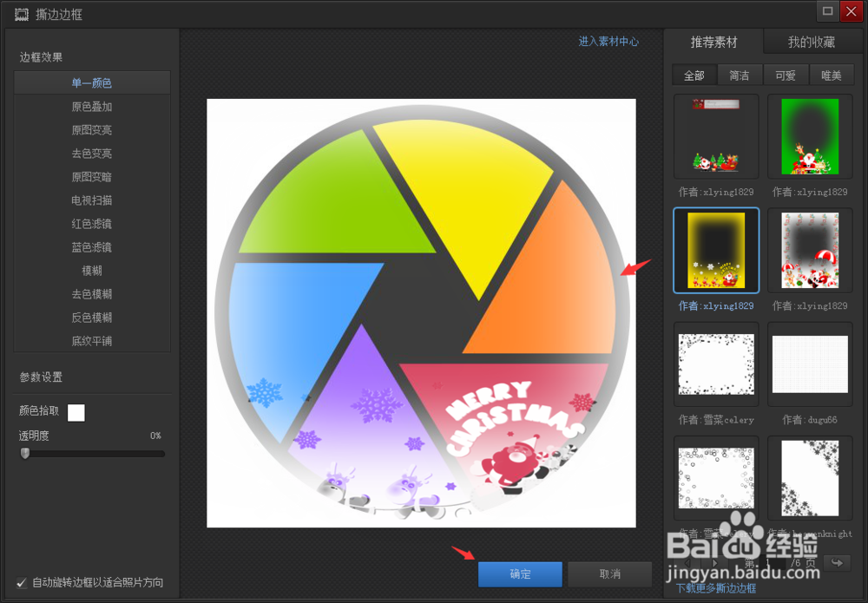Click 取消 to cancel
The width and height of the screenshot is (868, 603).
click(610, 574)
